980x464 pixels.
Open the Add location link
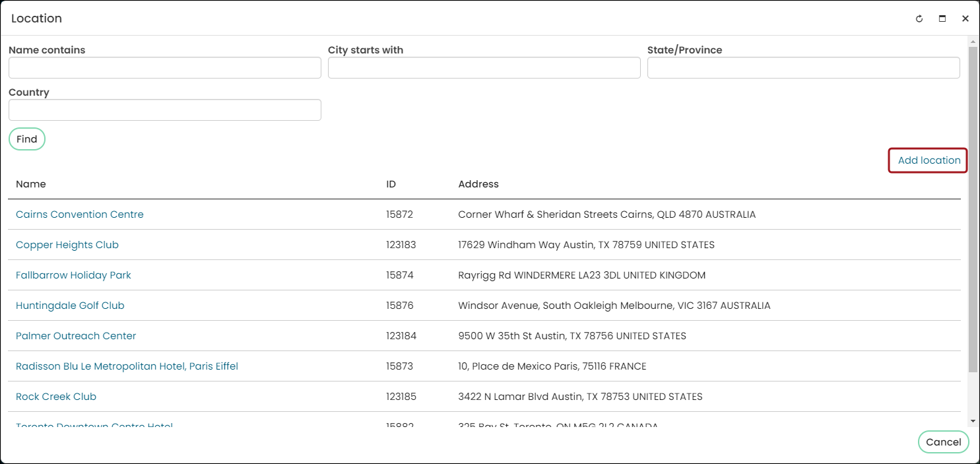929,160
